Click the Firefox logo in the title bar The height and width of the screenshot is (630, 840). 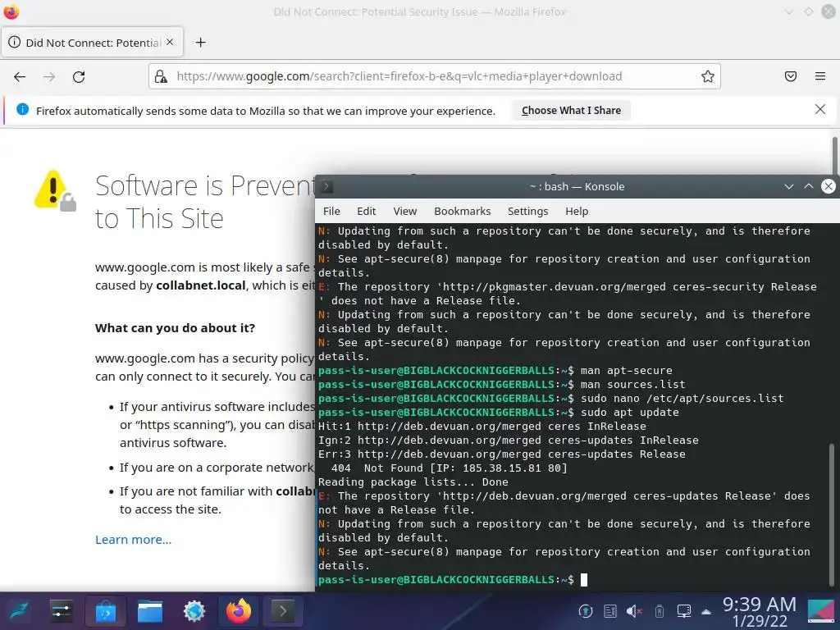click(11, 11)
